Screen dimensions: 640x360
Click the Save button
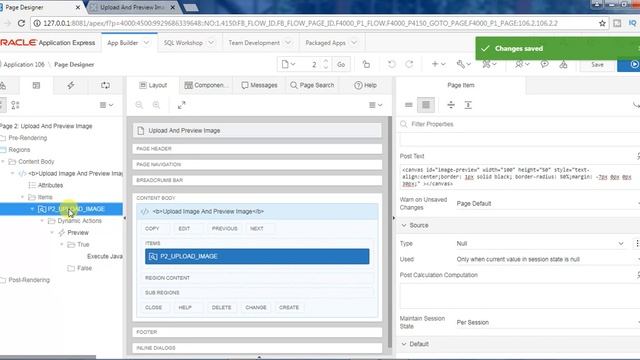click(x=597, y=64)
